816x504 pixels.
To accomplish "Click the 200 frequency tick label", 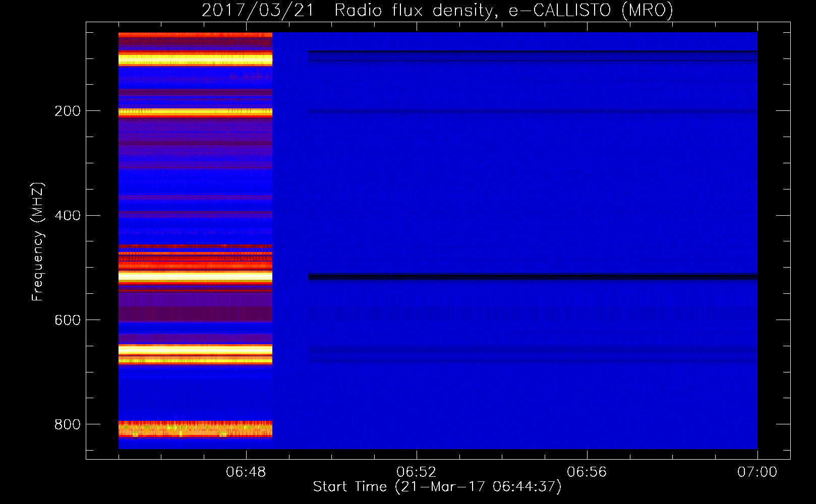I will 68,111.
